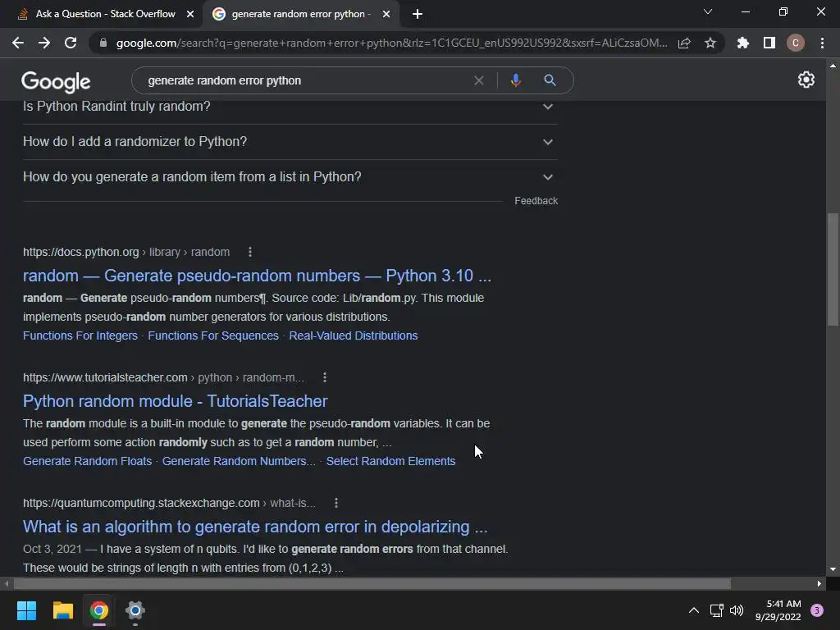Open the clock and date flyout
Image resolution: width=840 pixels, height=630 pixels.
(x=778, y=610)
